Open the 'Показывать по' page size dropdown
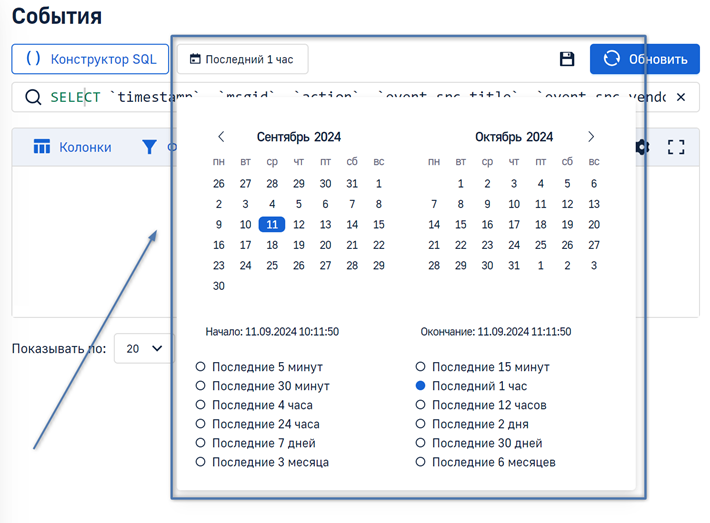 coord(143,348)
